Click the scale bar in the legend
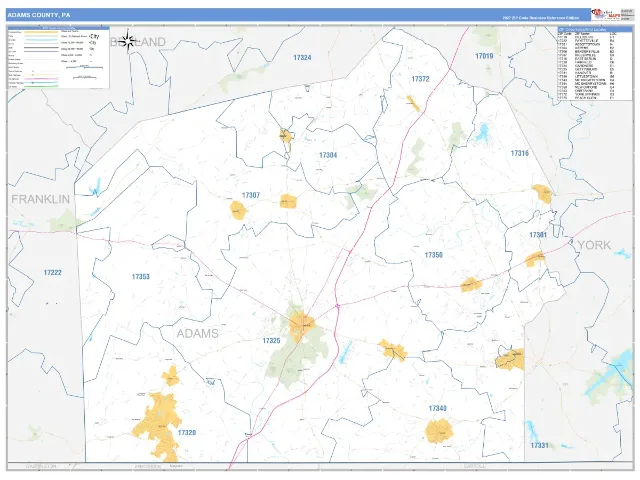This screenshot has height=480, width=640. point(84,67)
